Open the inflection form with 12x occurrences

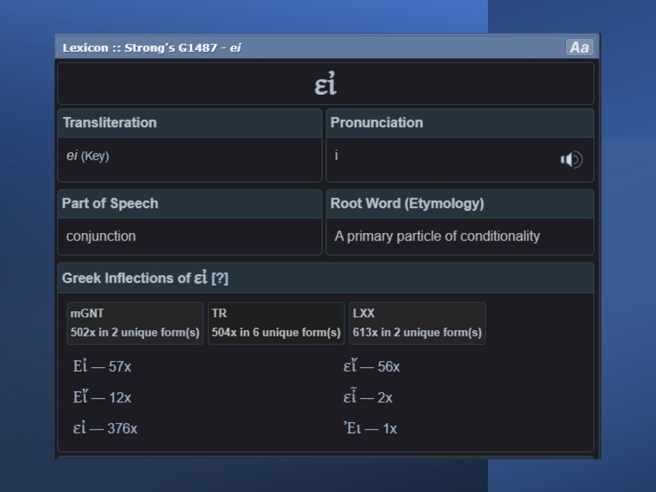pyautogui.click(x=102, y=397)
